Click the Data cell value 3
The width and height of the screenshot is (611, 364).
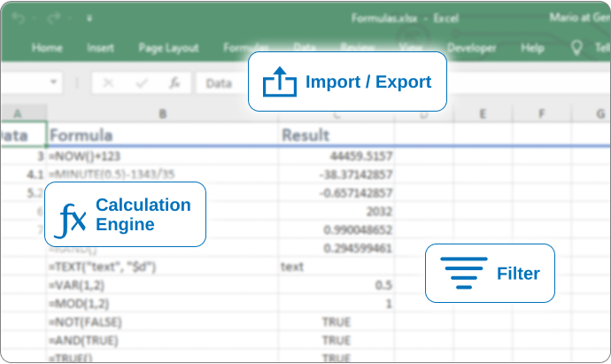[x=23, y=156]
